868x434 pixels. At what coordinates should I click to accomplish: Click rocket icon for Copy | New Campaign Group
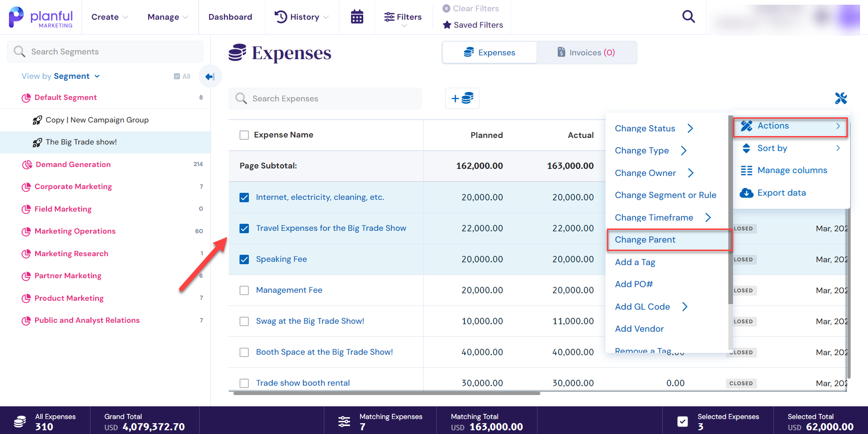point(37,120)
